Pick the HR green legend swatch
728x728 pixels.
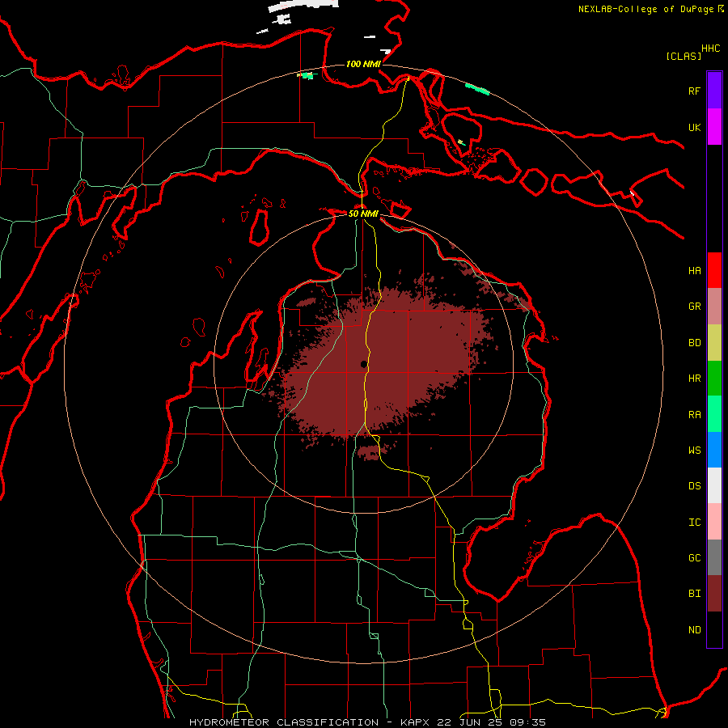point(714,379)
